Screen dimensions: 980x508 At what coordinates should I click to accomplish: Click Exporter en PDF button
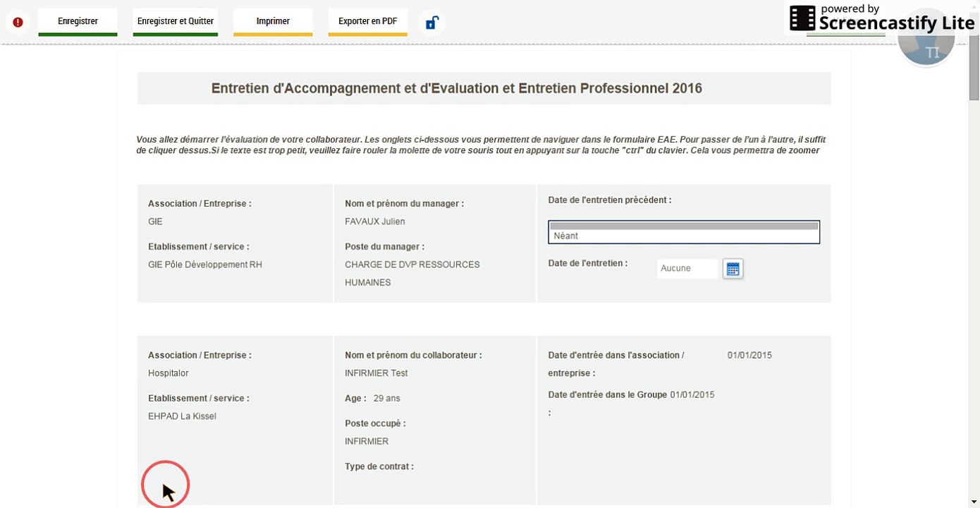(x=368, y=22)
